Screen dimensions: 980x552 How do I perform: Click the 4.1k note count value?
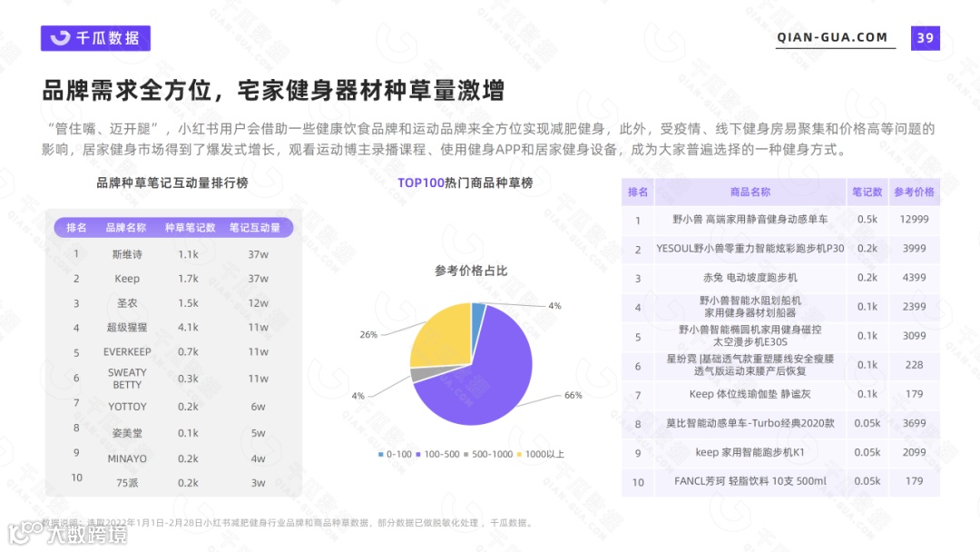(188, 328)
